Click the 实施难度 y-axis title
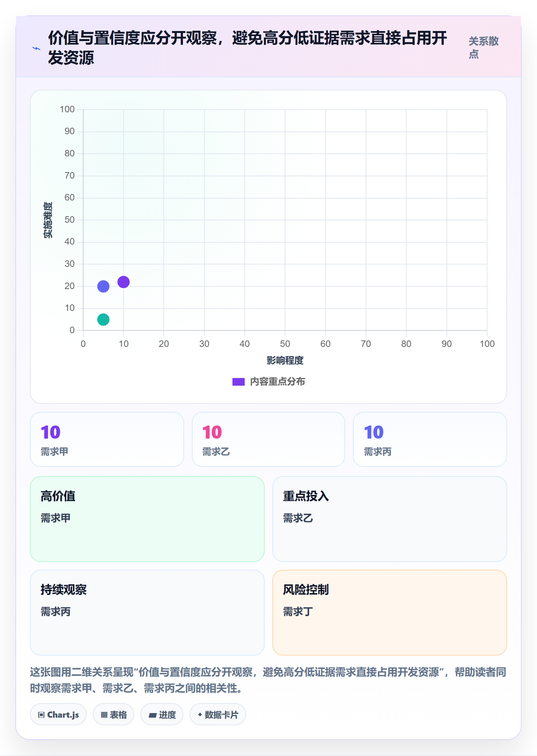The image size is (537, 756). [48, 220]
